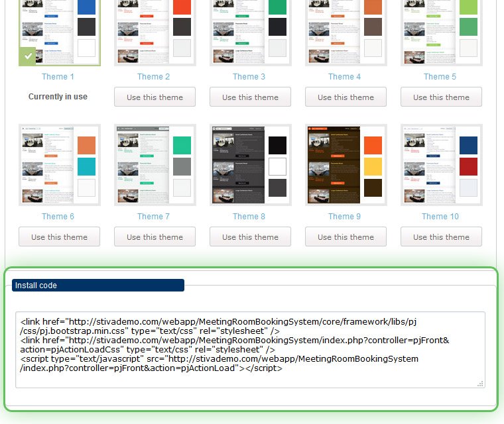This screenshot has width=504, height=424.
Task: Click red swatch in Theme 10 preview
Action: click(468, 166)
